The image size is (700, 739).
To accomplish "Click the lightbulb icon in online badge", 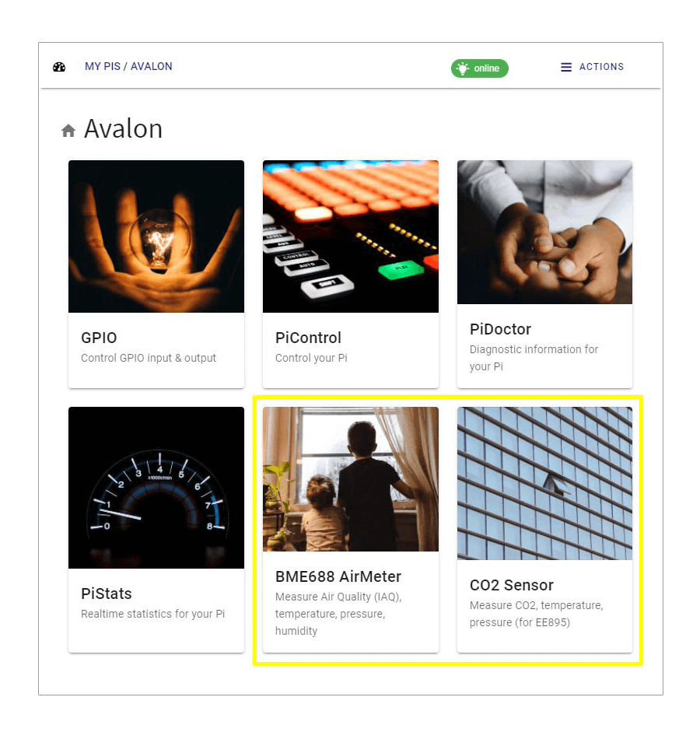I will [463, 68].
